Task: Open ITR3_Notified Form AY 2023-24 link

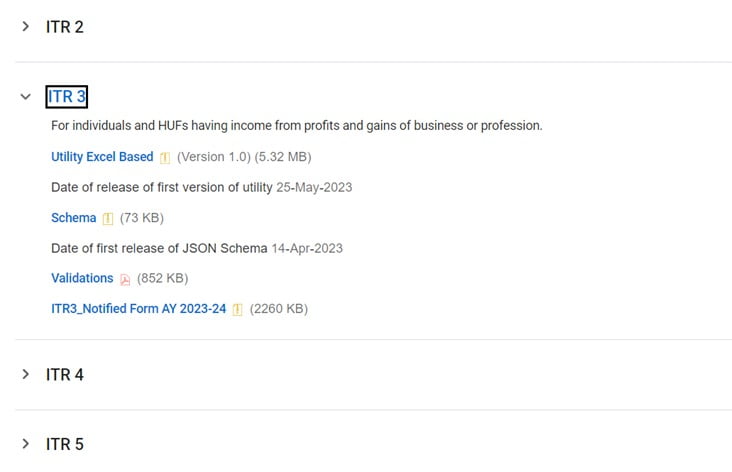Action: (x=138, y=309)
